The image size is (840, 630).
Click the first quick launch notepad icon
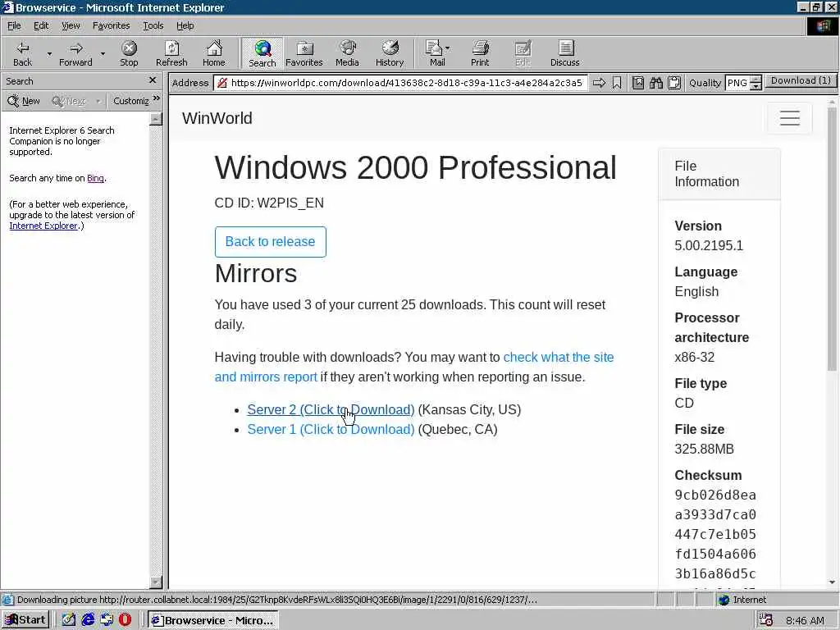[x=69, y=620]
